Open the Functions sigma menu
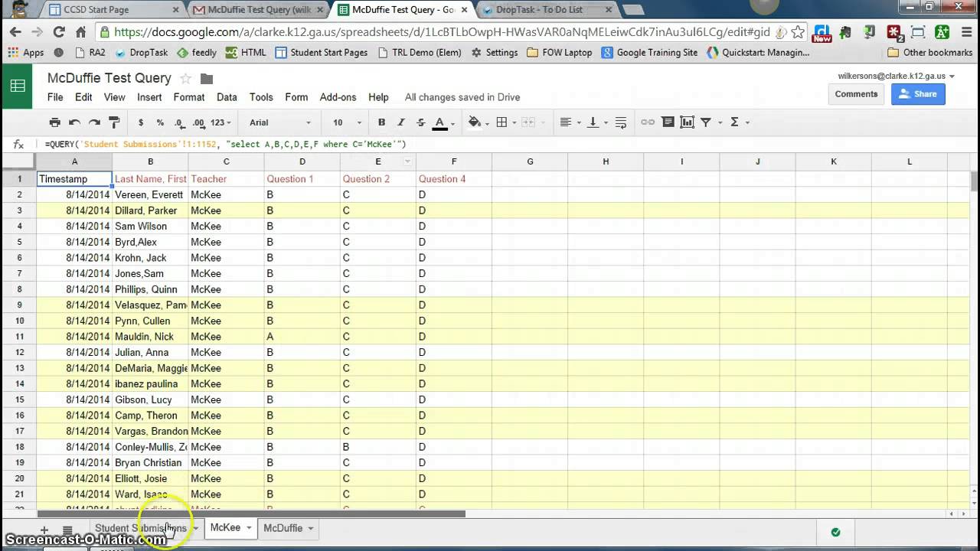 coord(738,122)
